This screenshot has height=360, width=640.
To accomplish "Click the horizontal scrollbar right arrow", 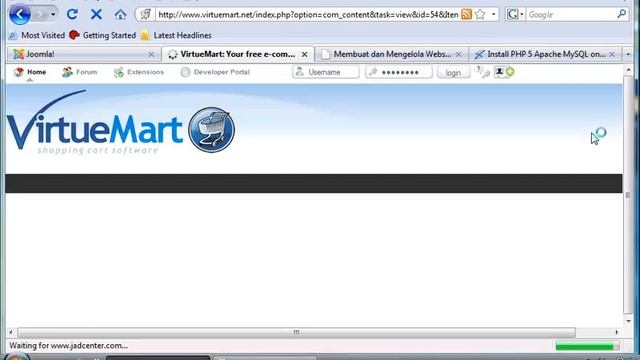I will tap(617, 332).
